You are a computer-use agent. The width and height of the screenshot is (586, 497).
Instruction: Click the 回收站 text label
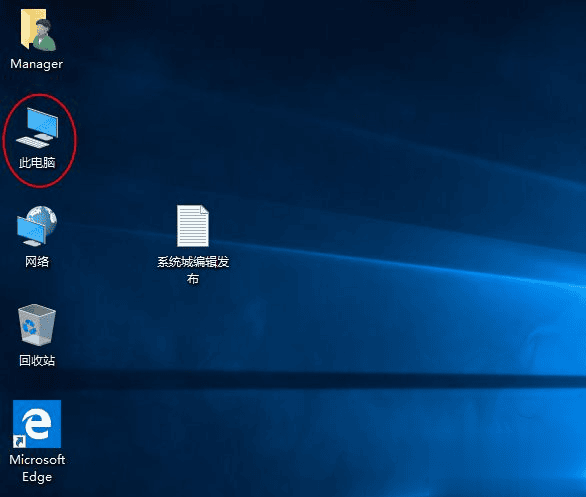(37, 361)
